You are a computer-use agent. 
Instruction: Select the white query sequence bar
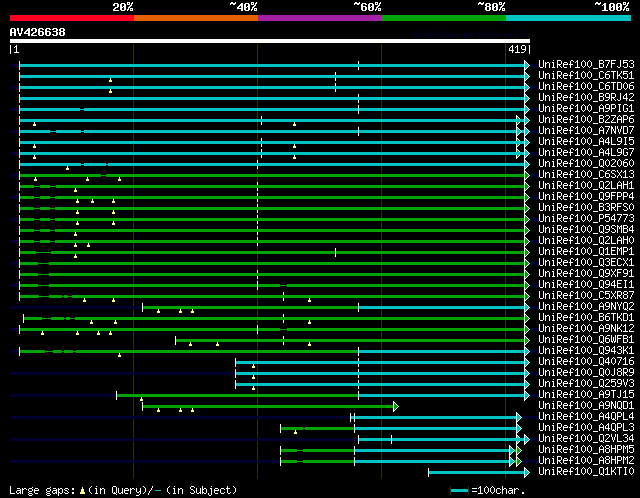click(270, 41)
